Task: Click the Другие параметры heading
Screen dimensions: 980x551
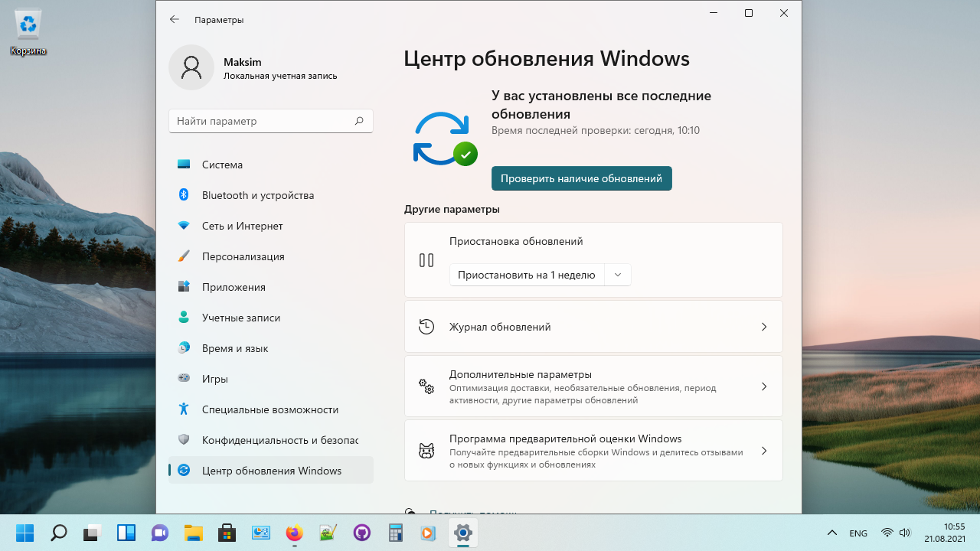Action: (452, 209)
